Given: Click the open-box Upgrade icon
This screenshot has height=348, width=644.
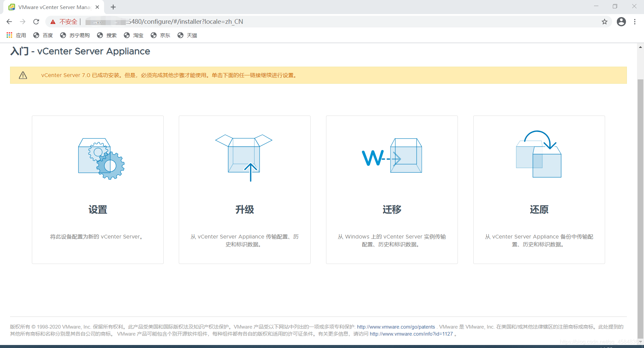Looking at the screenshot, I should coord(244,158).
